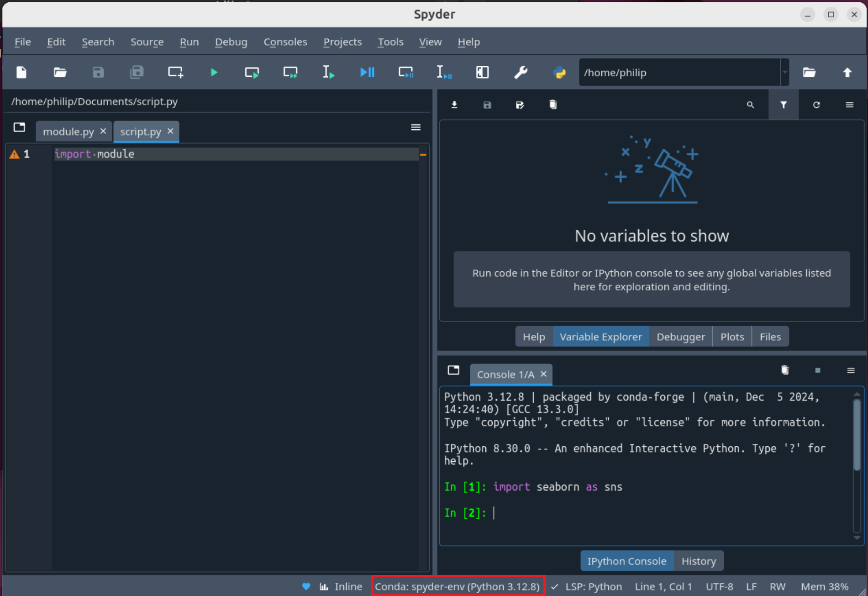Viewport: 868px width, 596px height.
Task: Click the warning icon on line 1
Action: click(15, 154)
